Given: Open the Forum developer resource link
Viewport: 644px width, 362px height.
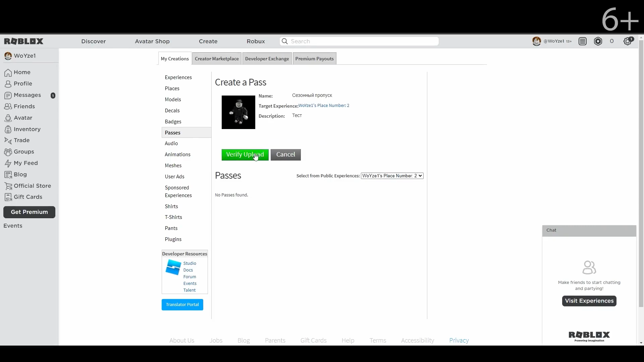Looking at the screenshot, I should (x=190, y=277).
